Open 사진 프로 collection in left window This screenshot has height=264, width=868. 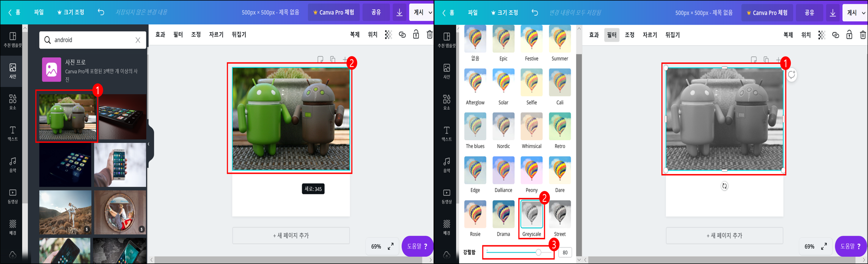click(92, 70)
